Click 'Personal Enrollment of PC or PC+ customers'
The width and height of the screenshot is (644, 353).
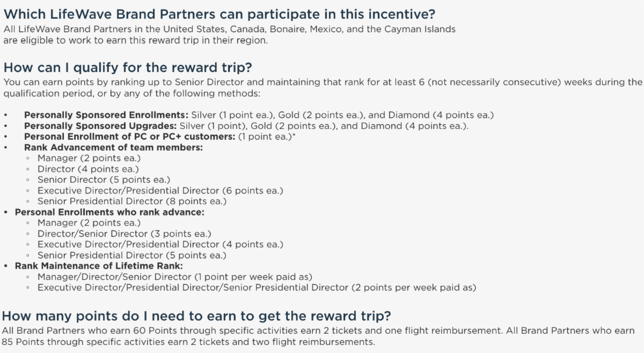(130, 136)
